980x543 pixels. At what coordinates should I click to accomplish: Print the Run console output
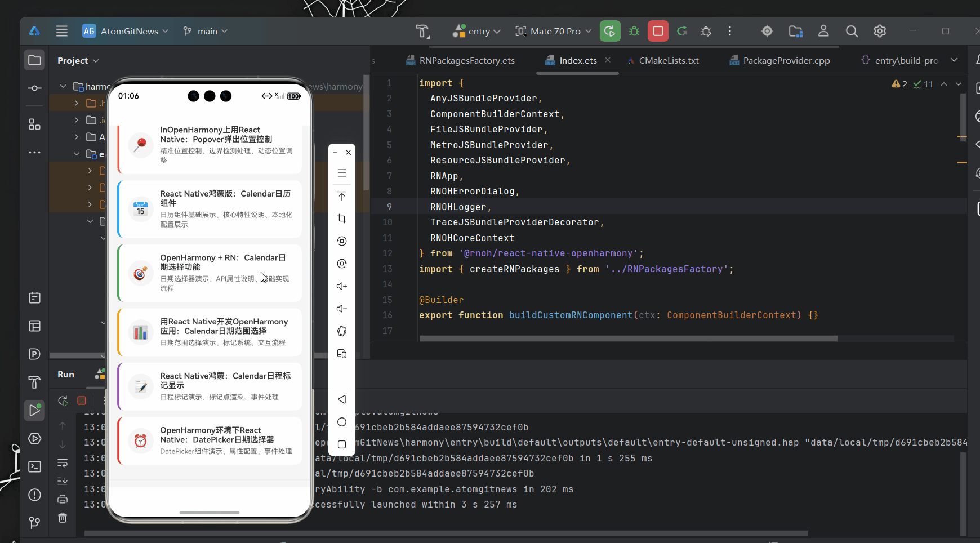pos(63,499)
